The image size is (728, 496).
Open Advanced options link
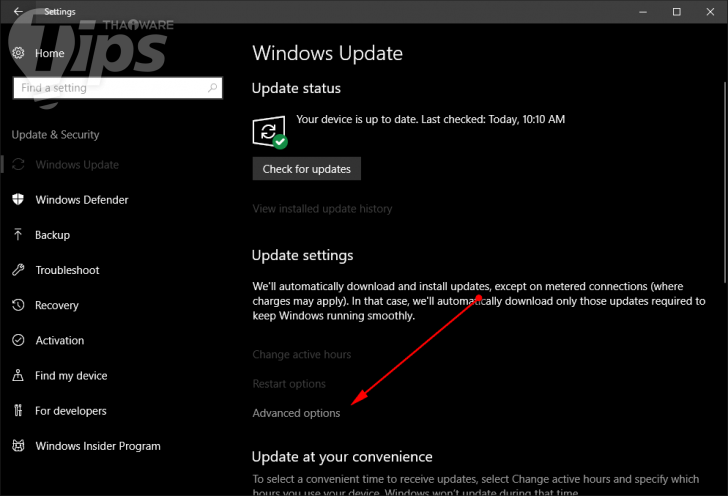pyautogui.click(x=296, y=413)
